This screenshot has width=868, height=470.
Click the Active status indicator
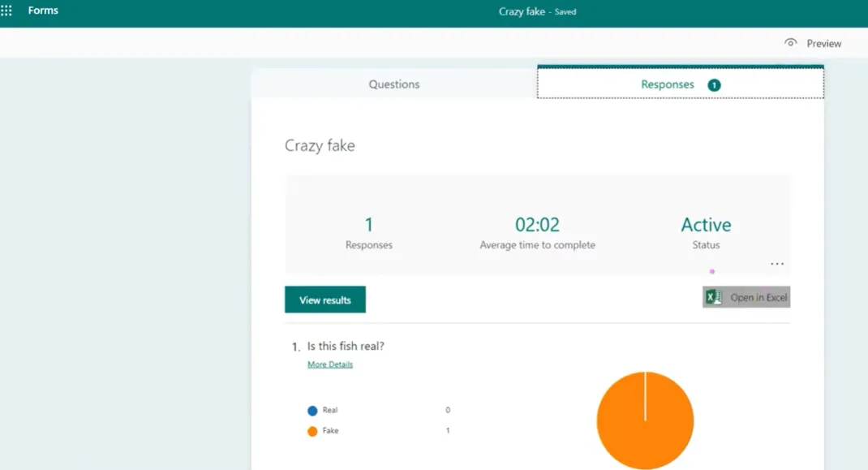[x=706, y=225]
